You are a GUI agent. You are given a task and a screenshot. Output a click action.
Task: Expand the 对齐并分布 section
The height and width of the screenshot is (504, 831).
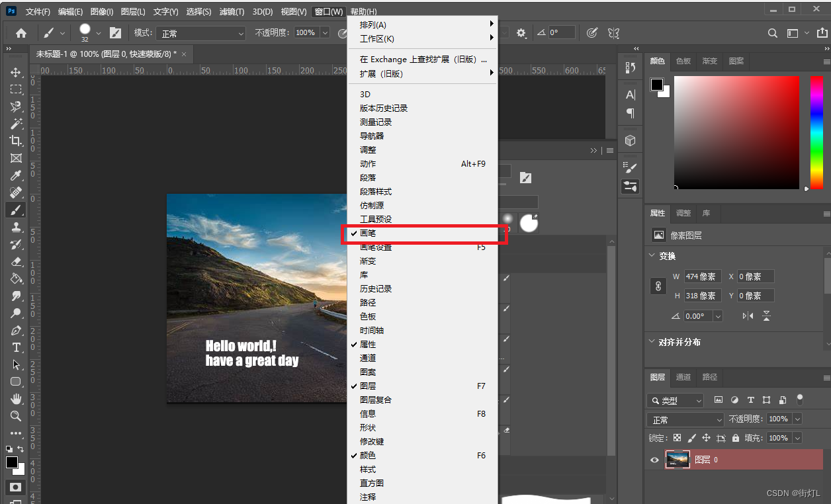(650, 342)
